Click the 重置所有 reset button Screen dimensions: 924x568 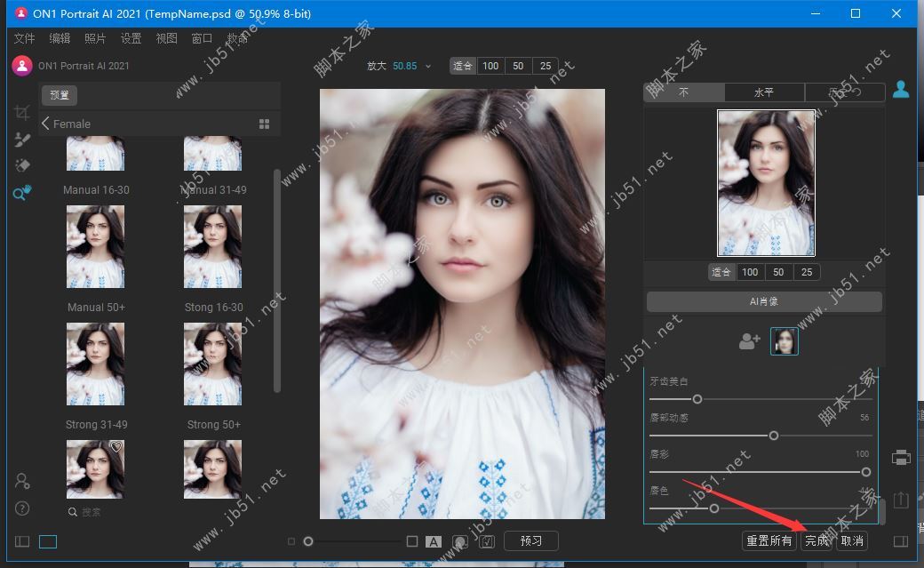(x=768, y=540)
